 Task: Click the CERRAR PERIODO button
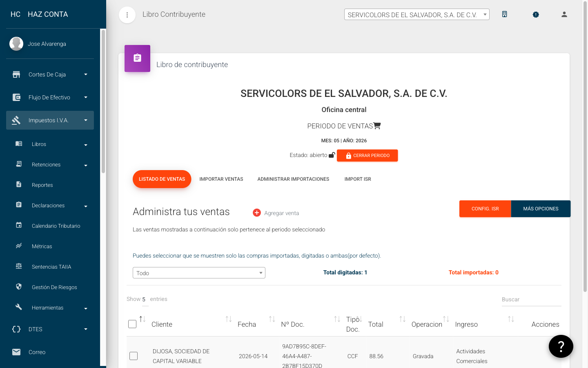tap(367, 155)
